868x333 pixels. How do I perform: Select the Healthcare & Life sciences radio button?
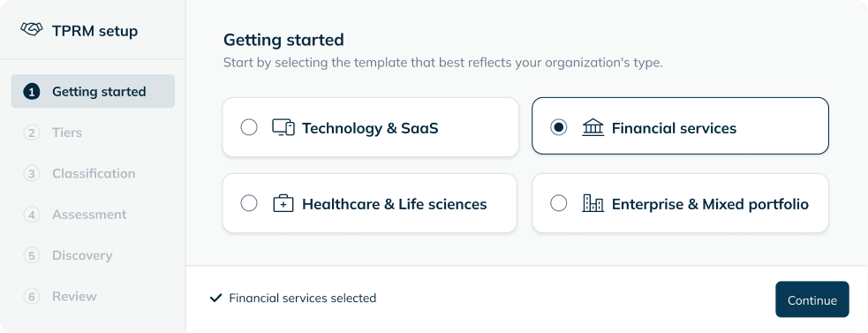(249, 203)
